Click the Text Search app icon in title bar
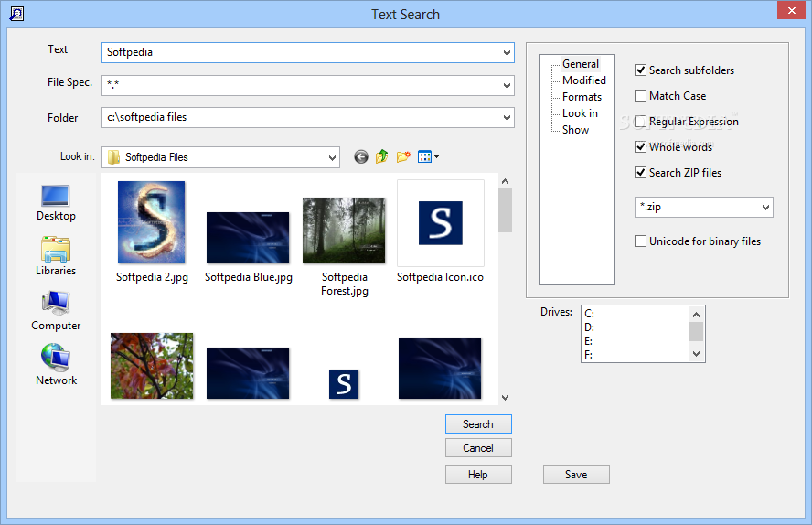This screenshot has height=525, width=812. (16, 14)
